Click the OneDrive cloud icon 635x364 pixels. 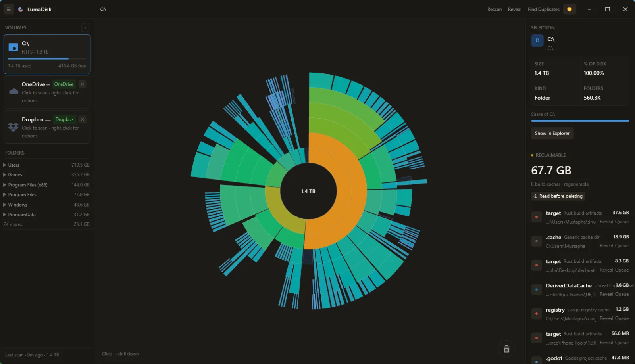pyautogui.click(x=13, y=92)
